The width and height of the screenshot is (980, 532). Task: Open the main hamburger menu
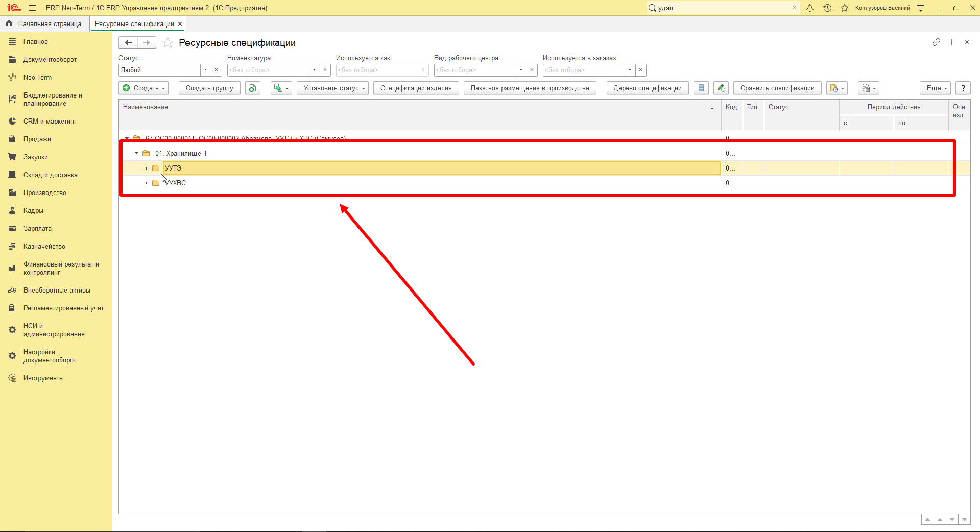[x=32, y=8]
